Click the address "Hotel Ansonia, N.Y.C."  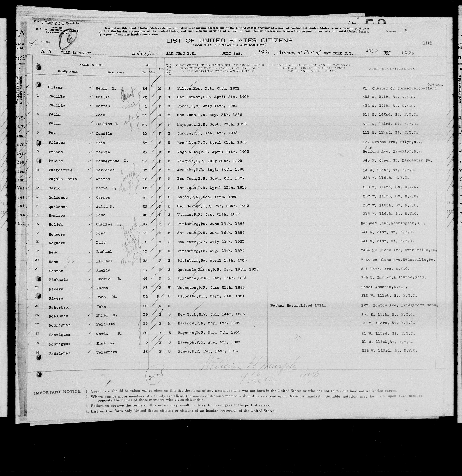(384, 287)
